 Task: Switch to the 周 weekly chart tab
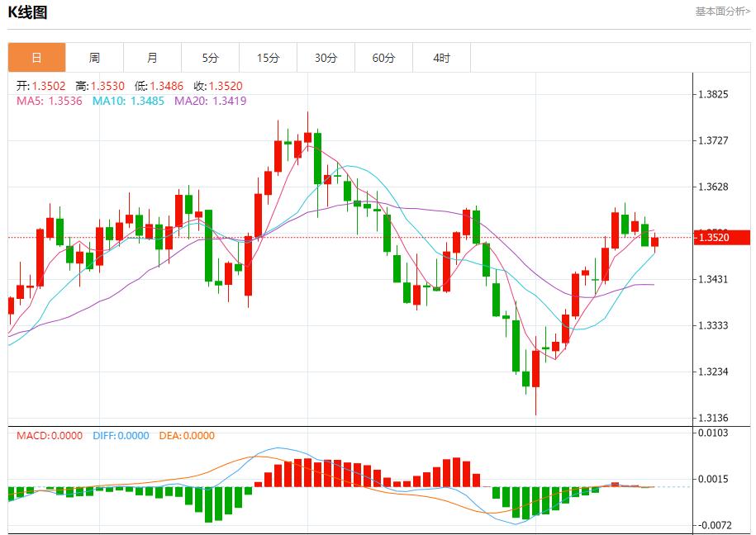[x=94, y=58]
